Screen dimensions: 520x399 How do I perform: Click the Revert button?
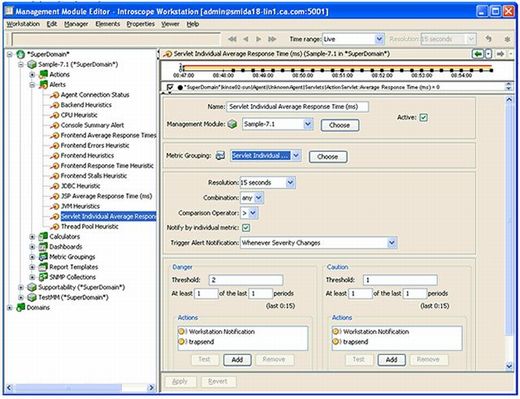click(x=218, y=381)
